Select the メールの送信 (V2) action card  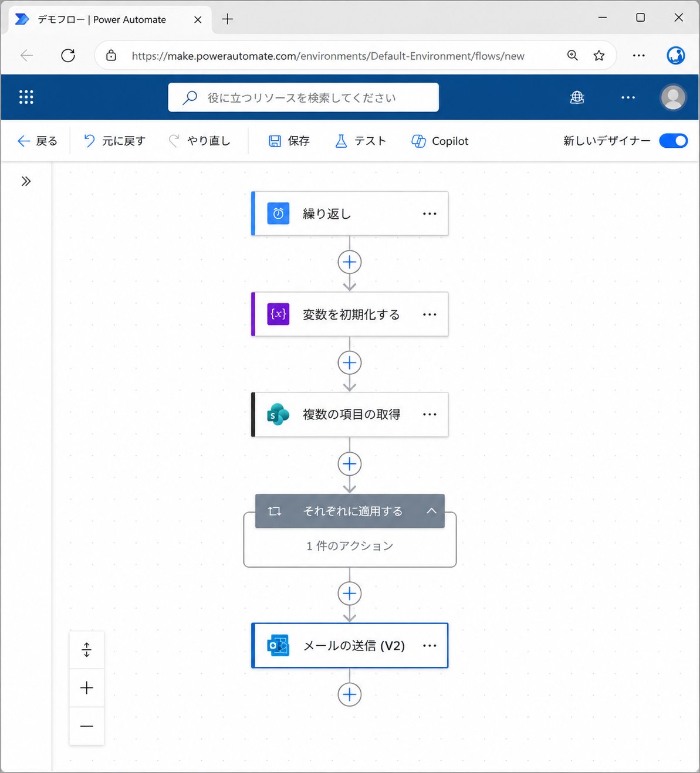[x=350, y=646]
